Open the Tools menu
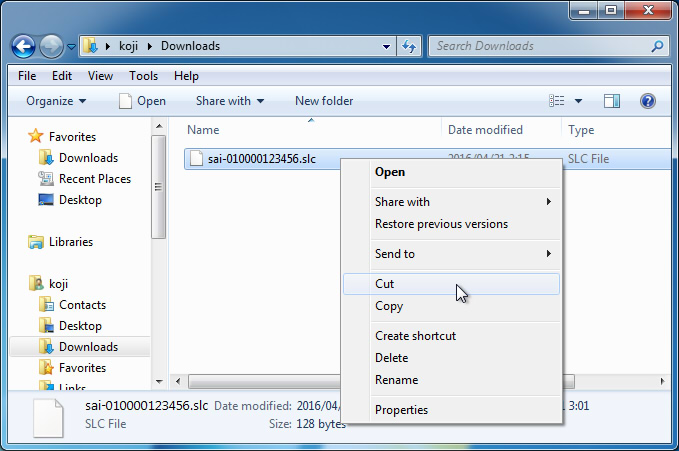 point(143,76)
